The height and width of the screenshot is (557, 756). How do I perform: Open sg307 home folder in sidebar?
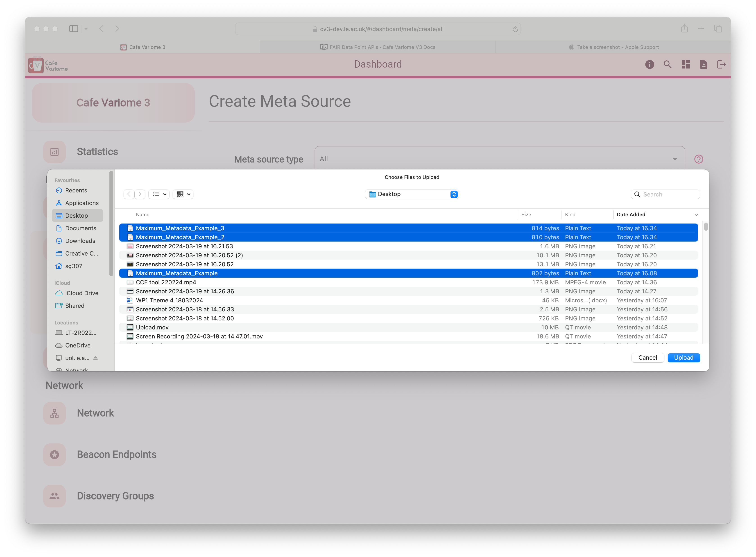(x=77, y=266)
